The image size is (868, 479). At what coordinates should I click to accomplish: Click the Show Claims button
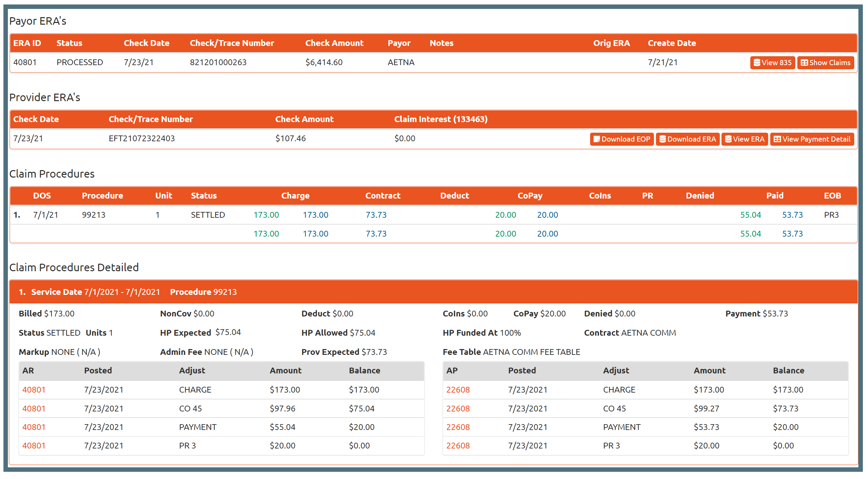[825, 63]
